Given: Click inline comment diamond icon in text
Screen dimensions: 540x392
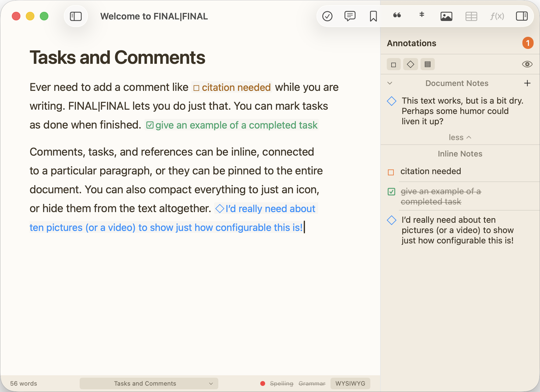Looking at the screenshot, I should [220, 209].
